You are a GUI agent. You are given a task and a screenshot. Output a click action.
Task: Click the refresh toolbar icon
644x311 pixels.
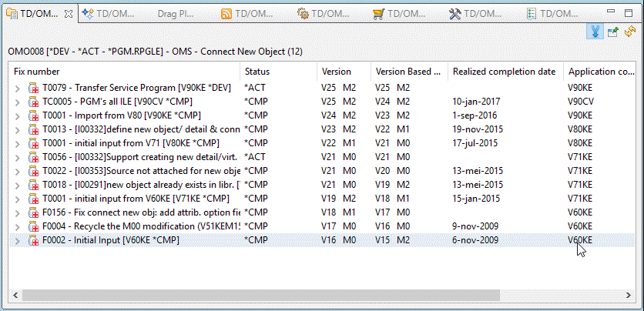[630, 32]
